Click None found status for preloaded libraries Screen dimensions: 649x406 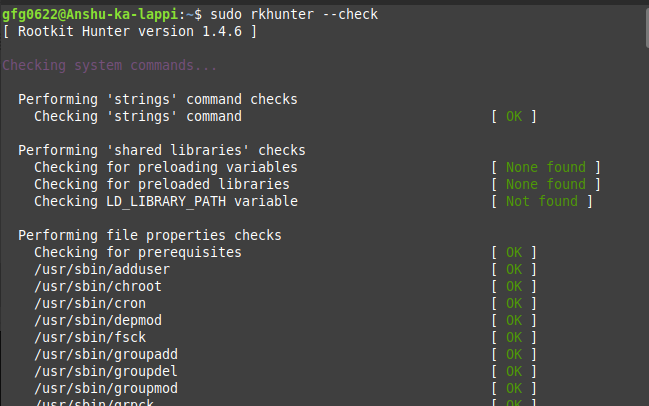(x=545, y=184)
